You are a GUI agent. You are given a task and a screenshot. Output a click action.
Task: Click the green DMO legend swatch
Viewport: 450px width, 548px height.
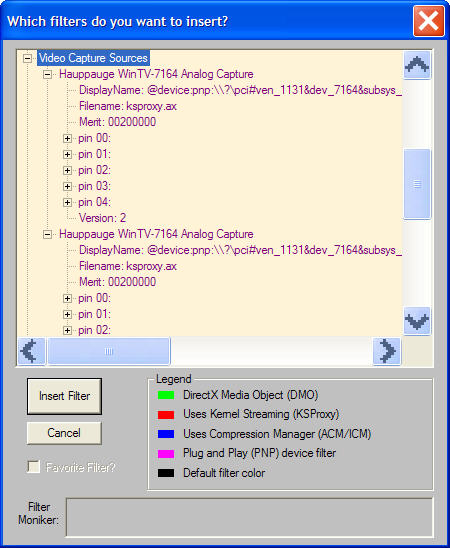[166, 395]
